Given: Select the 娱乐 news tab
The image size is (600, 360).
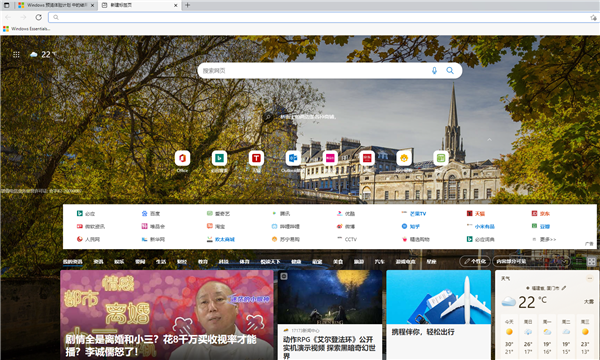Looking at the screenshot, I should pyautogui.click(x=119, y=262).
